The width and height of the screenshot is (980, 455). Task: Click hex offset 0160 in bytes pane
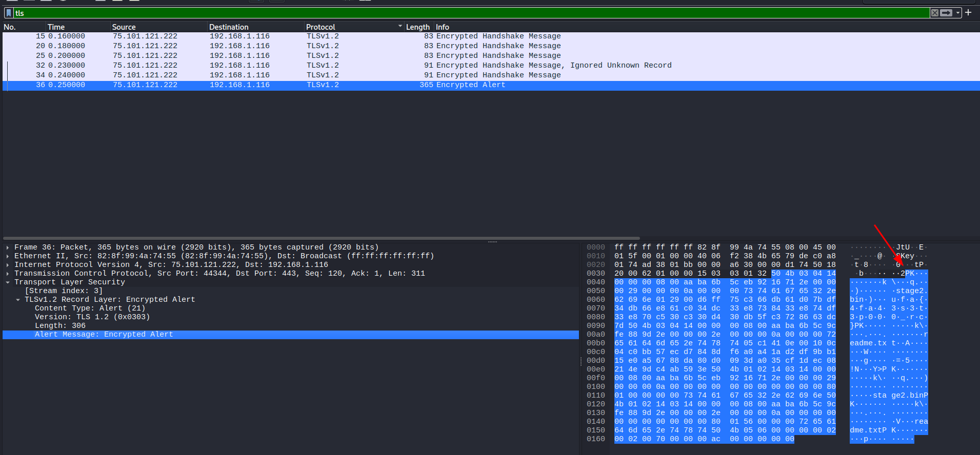[x=596, y=439]
